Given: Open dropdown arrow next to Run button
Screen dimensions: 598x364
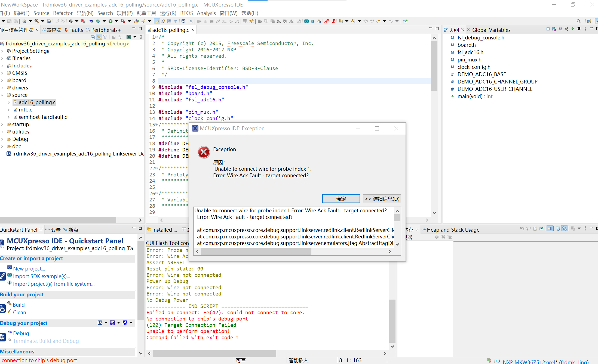Looking at the screenshot, I should click(116, 21).
